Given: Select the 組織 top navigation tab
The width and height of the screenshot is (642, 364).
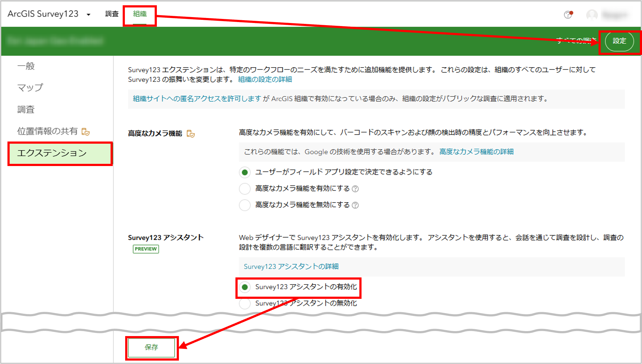Looking at the screenshot, I should pos(140,14).
